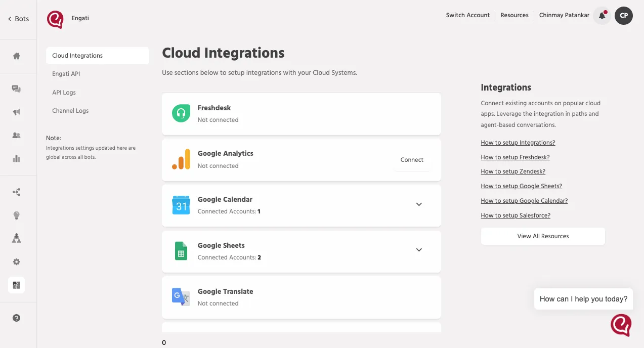This screenshot has height=348, width=644.
Task: Open the CP user avatar
Action: click(624, 15)
